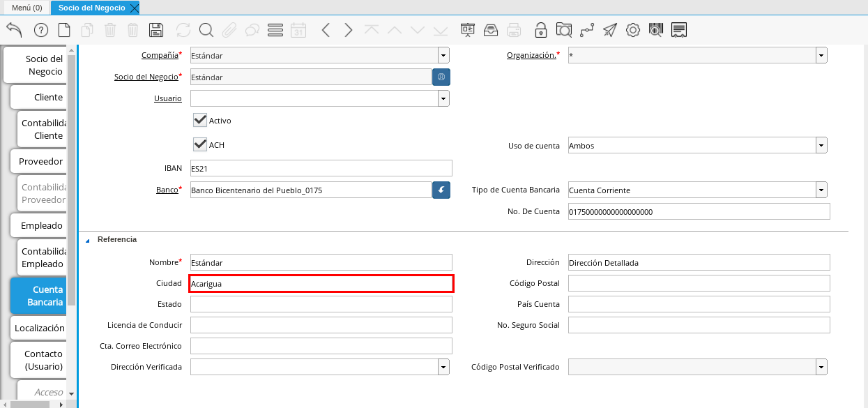The image size is (868, 408).
Task: Open the workflow gear icon
Action: [633, 30]
